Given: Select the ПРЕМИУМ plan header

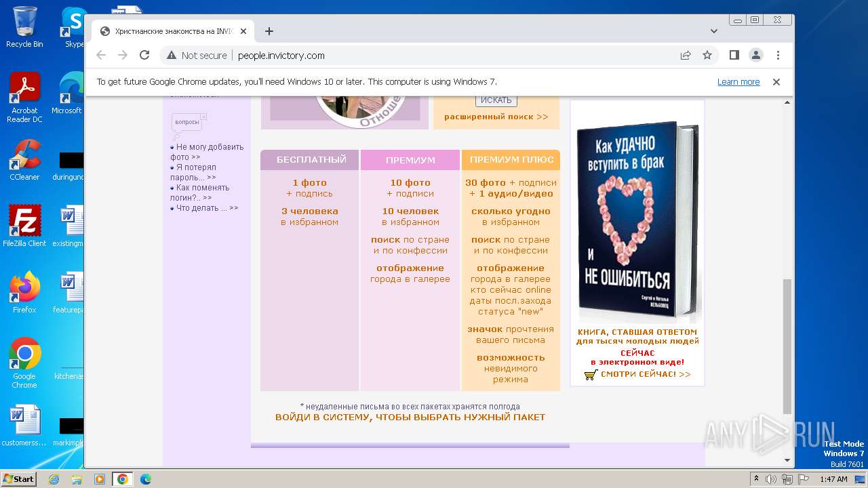Looking at the screenshot, I should (x=410, y=160).
